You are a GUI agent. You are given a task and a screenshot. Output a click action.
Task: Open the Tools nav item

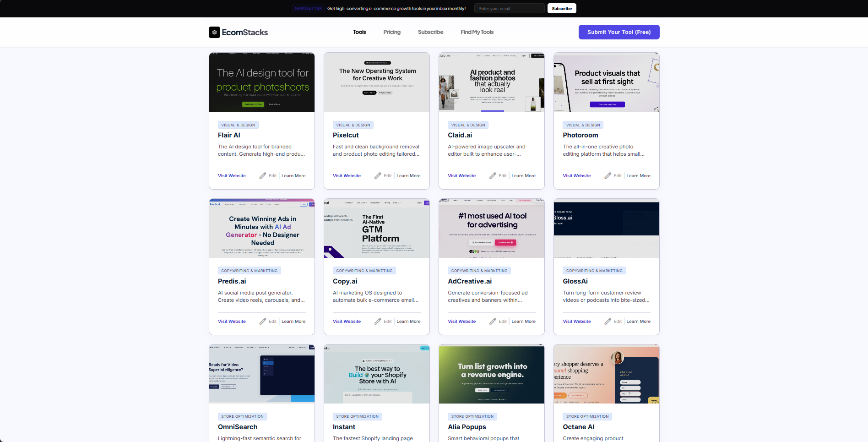(359, 32)
